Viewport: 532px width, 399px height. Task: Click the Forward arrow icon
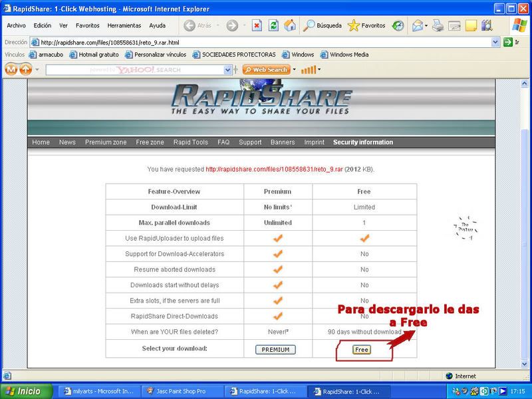coord(232,25)
